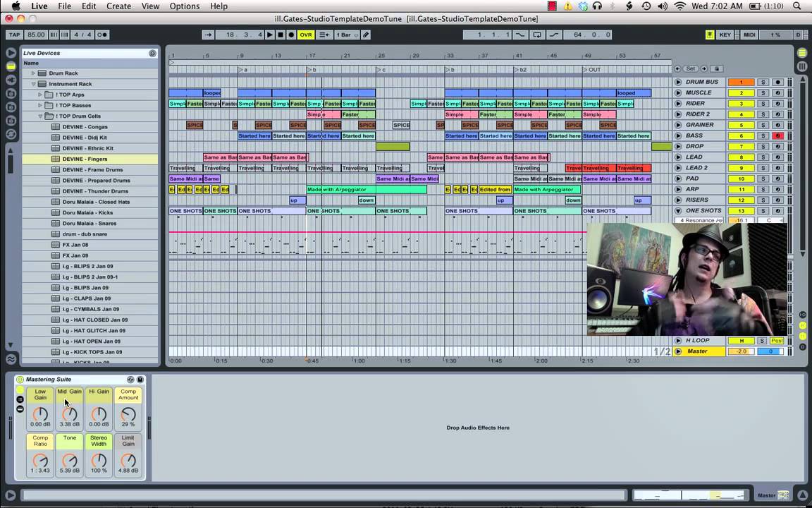Click the Punch-In switch
812x508 pixels.
tap(519, 35)
